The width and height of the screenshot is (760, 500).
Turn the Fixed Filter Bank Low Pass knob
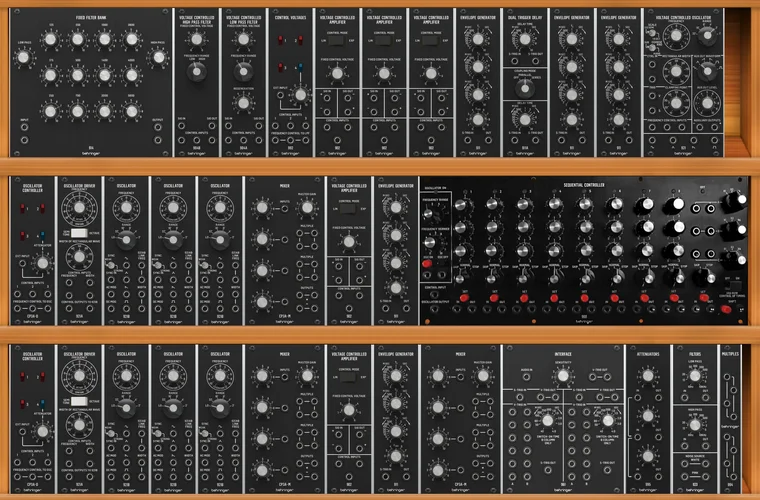[x=23, y=58]
